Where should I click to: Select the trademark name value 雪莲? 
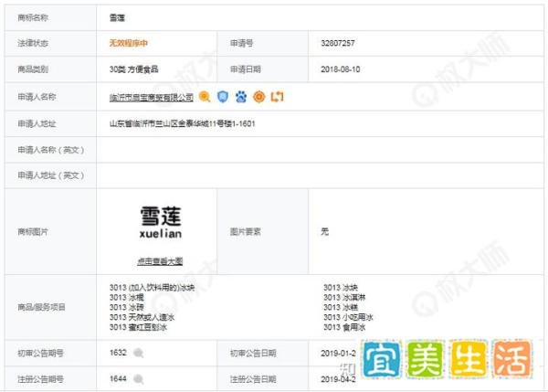pos(117,18)
